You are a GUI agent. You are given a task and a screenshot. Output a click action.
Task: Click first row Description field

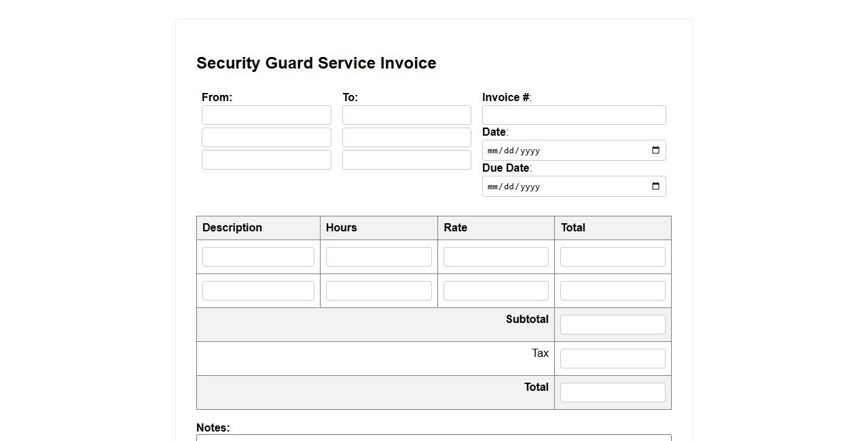click(258, 257)
